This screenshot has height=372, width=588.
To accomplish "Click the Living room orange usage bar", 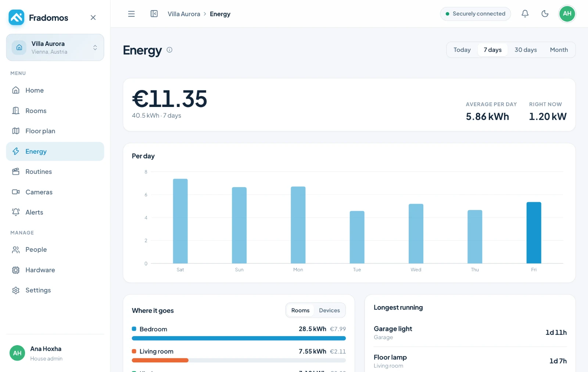I will (160, 360).
